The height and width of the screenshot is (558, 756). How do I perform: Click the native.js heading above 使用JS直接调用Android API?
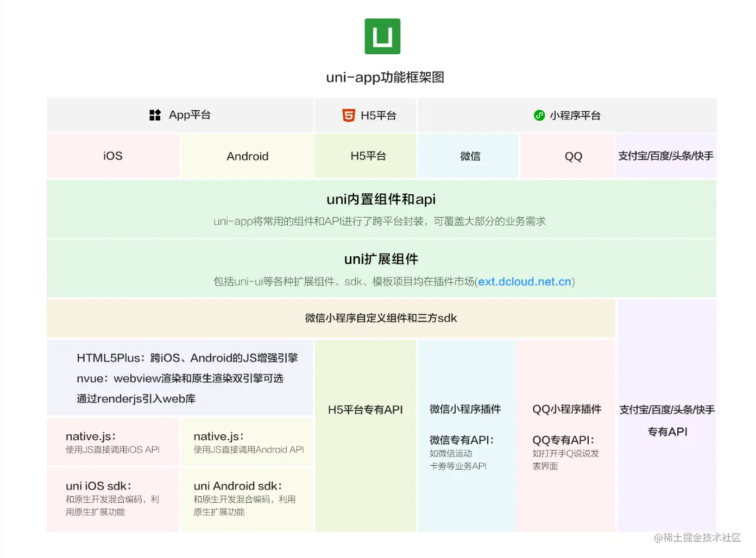point(219,436)
